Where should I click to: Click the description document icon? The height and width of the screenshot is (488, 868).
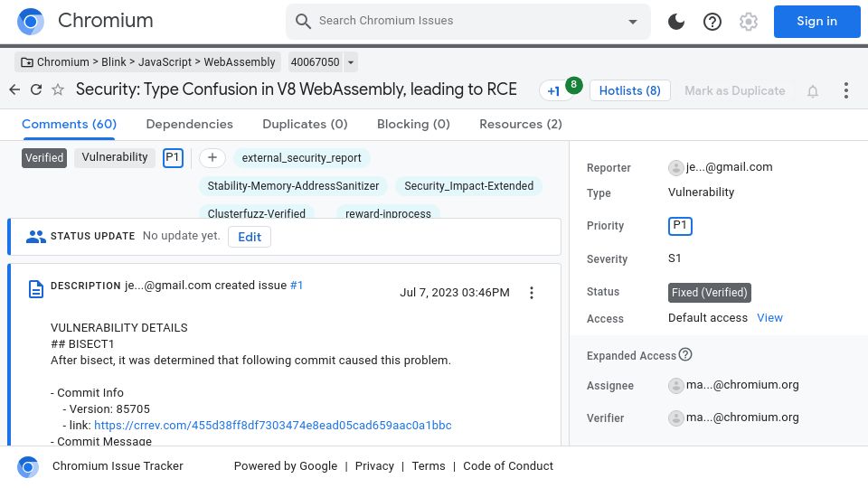point(36,289)
